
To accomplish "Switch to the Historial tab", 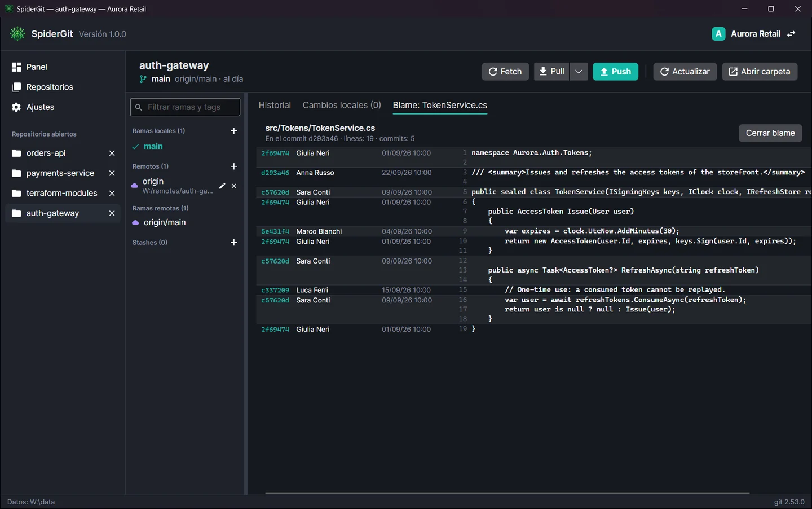I will pyautogui.click(x=275, y=105).
